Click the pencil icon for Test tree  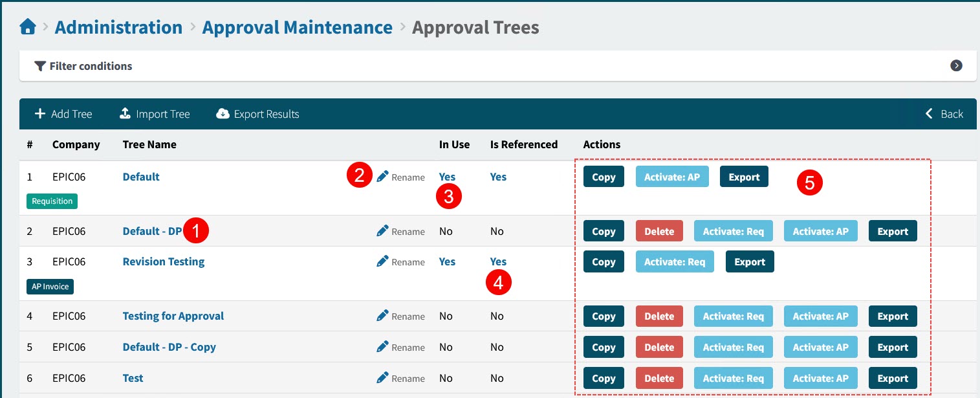point(382,377)
